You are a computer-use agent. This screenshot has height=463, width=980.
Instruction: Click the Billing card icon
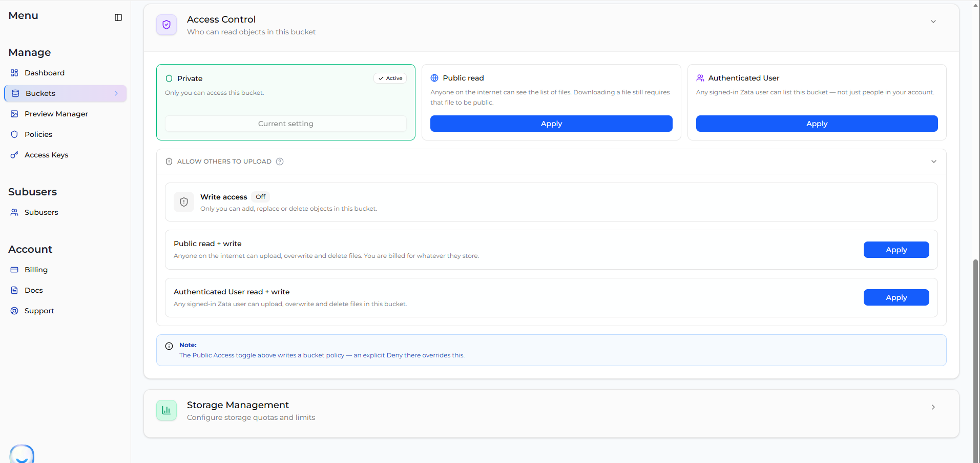[14, 270]
